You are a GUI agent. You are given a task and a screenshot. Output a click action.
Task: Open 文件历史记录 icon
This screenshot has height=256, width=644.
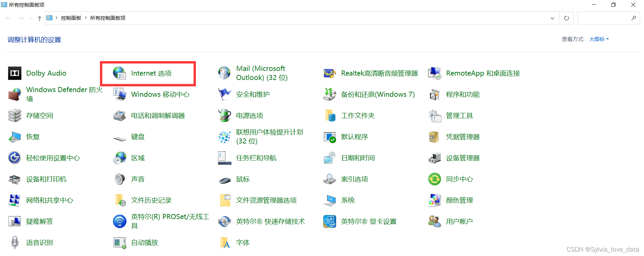tap(120, 200)
